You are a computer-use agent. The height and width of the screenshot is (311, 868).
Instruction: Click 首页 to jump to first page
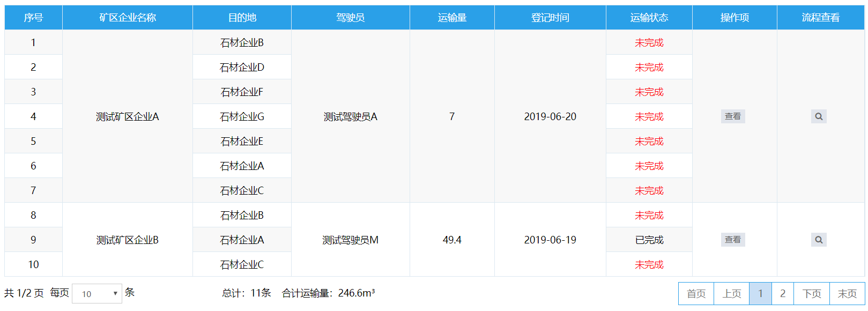[695, 293]
